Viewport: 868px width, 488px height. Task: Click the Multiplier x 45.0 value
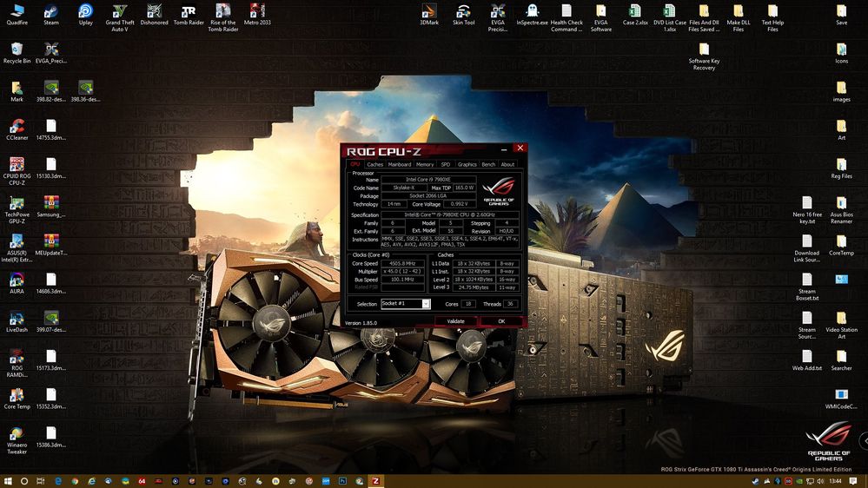pos(403,272)
